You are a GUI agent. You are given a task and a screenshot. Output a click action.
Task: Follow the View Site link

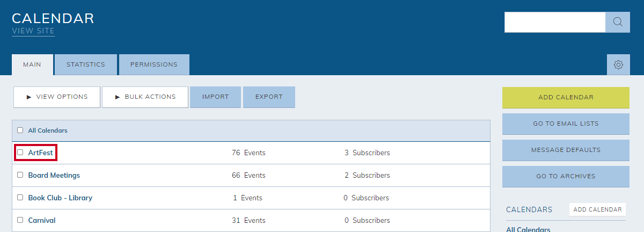coord(33,31)
